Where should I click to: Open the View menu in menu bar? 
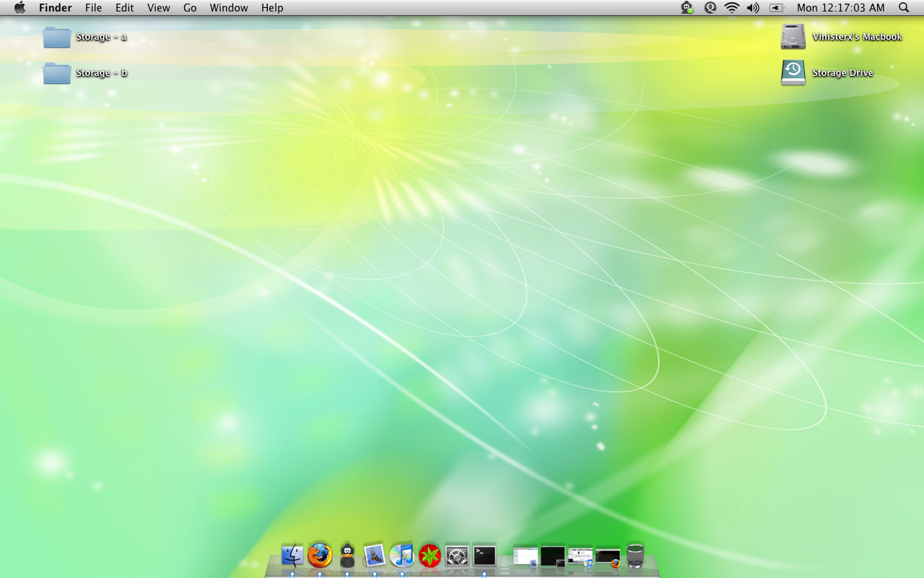click(x=158, y=8)
